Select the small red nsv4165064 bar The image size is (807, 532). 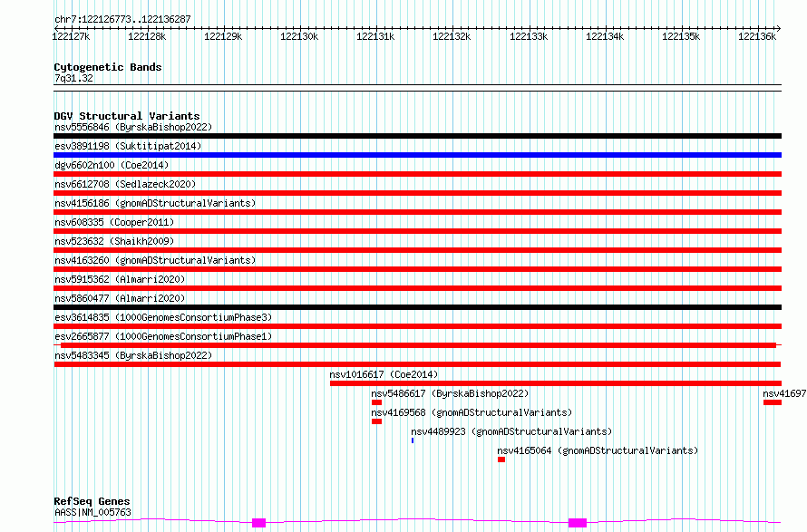(501, 459)
